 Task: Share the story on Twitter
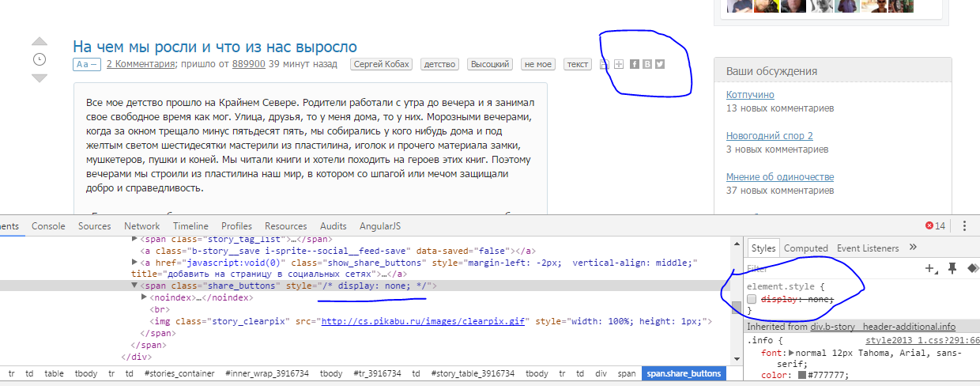pyautogui.click(x=660, y=64)
